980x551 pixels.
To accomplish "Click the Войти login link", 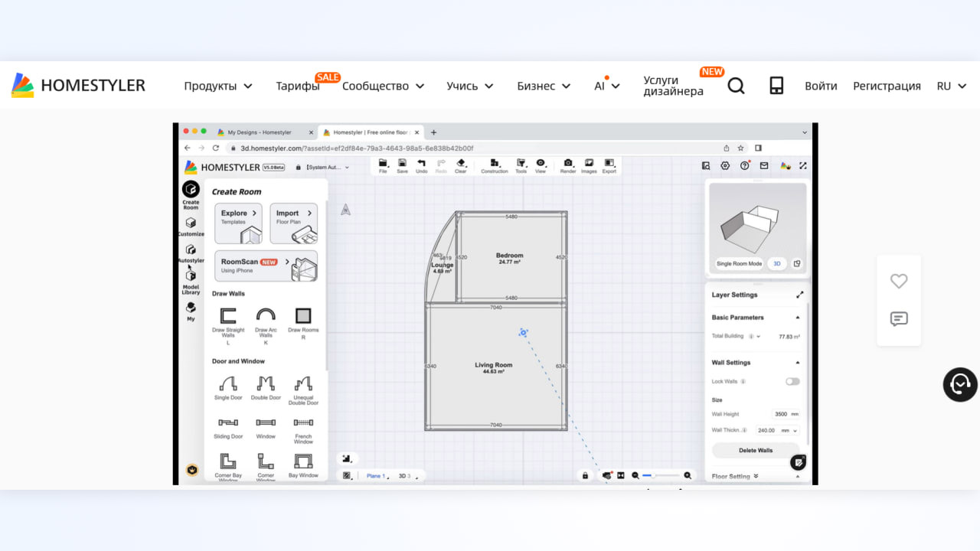I will click(821, 86).
